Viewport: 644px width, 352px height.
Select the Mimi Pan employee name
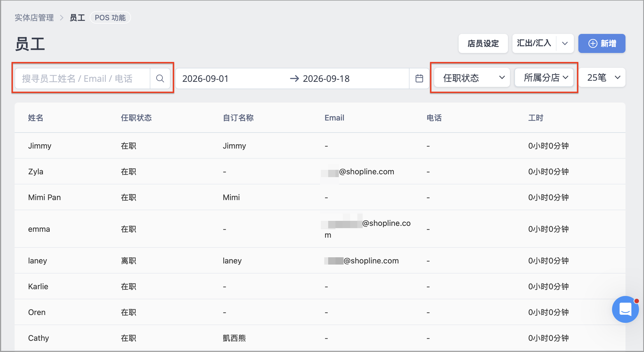(44, 197)
